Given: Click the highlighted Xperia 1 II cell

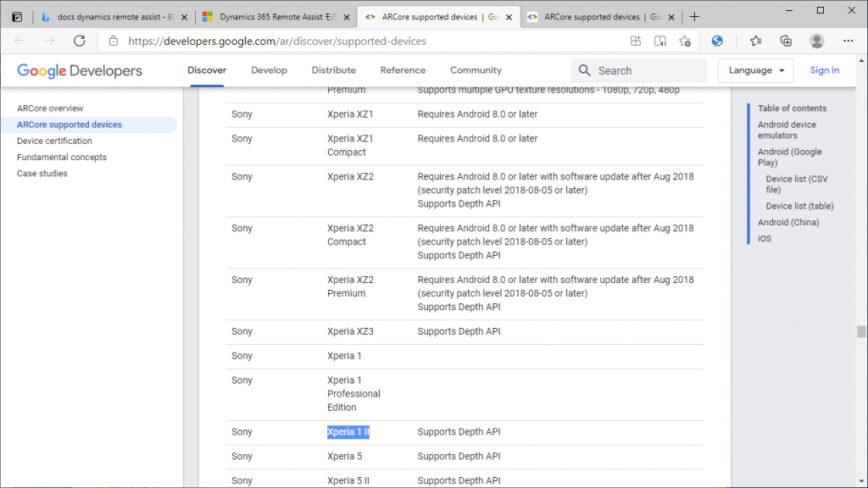Looking at the screenshot, I should 348,432.
